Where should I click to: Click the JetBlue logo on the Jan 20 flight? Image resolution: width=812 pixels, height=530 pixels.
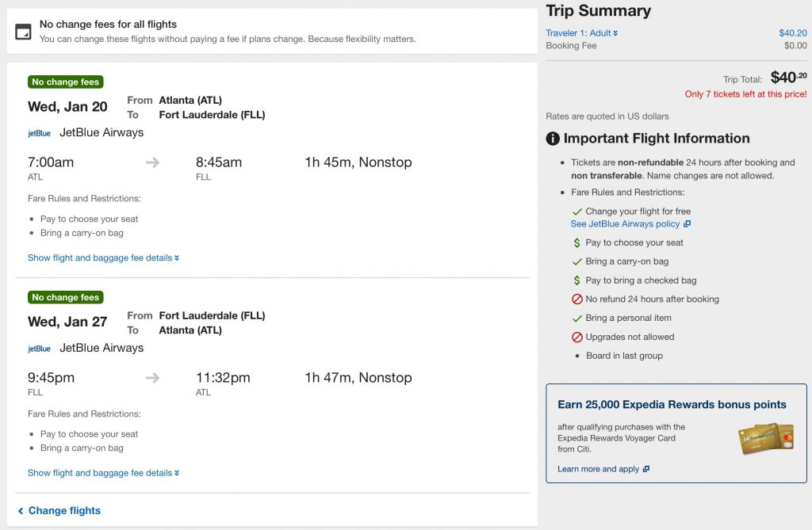click(39, 133)
